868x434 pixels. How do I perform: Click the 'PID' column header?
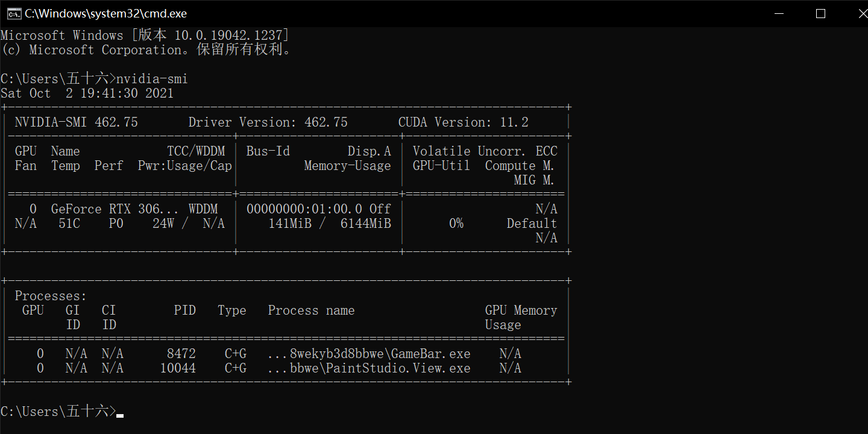coord(185,310)
